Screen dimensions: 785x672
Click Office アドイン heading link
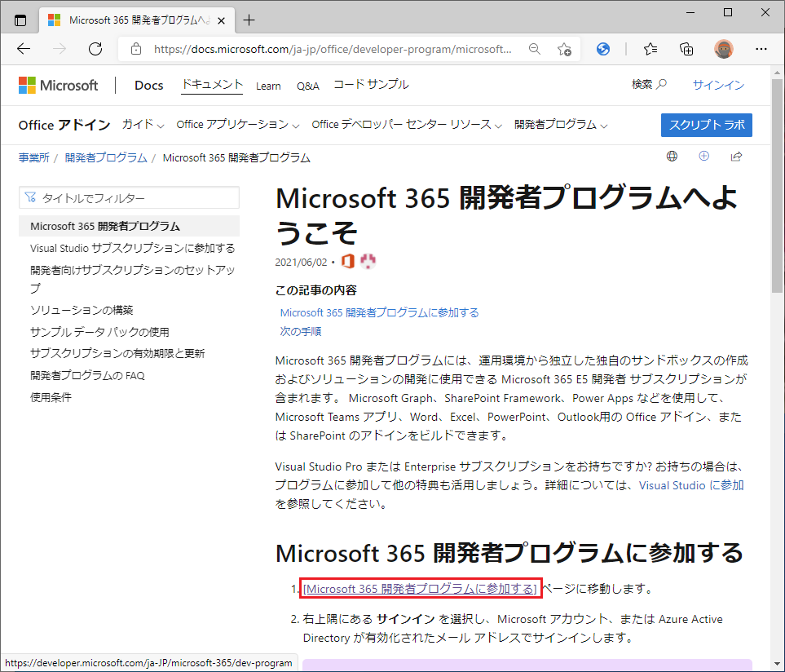click(64, 125)
